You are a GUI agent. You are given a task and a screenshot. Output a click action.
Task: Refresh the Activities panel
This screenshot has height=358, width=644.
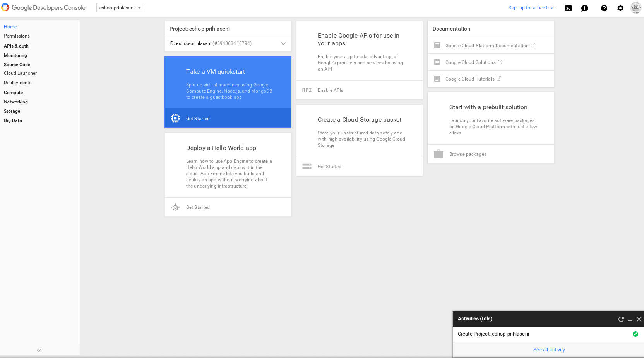pos(621,319)
